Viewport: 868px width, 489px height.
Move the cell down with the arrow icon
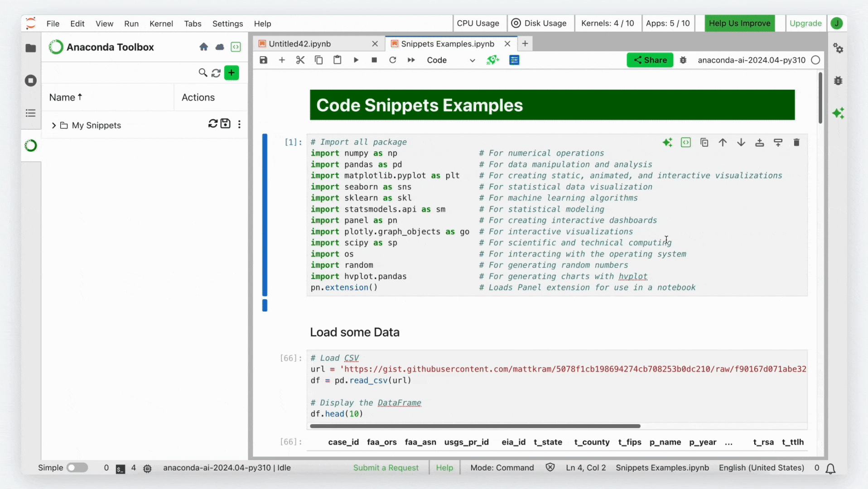tap(741, 143)
